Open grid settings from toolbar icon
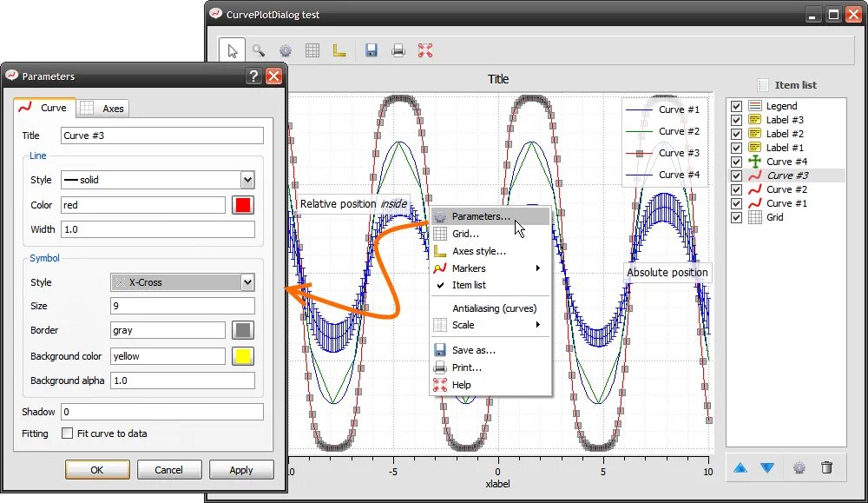The image size is (868, 503). (312, 51)
